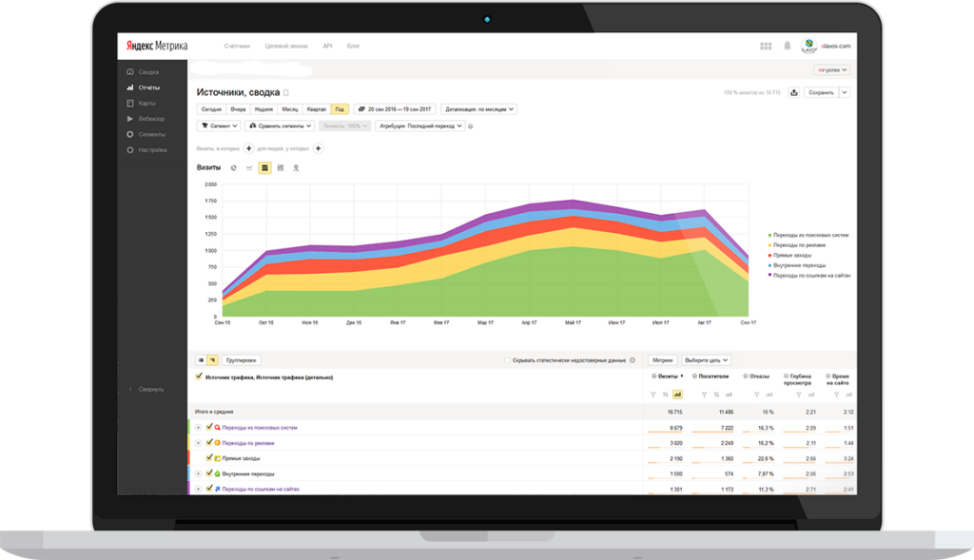Image resolution: width=974 pixels, height=560 pixels.
Task: Expand the Переходы по рекламе row
Action: 199,443
